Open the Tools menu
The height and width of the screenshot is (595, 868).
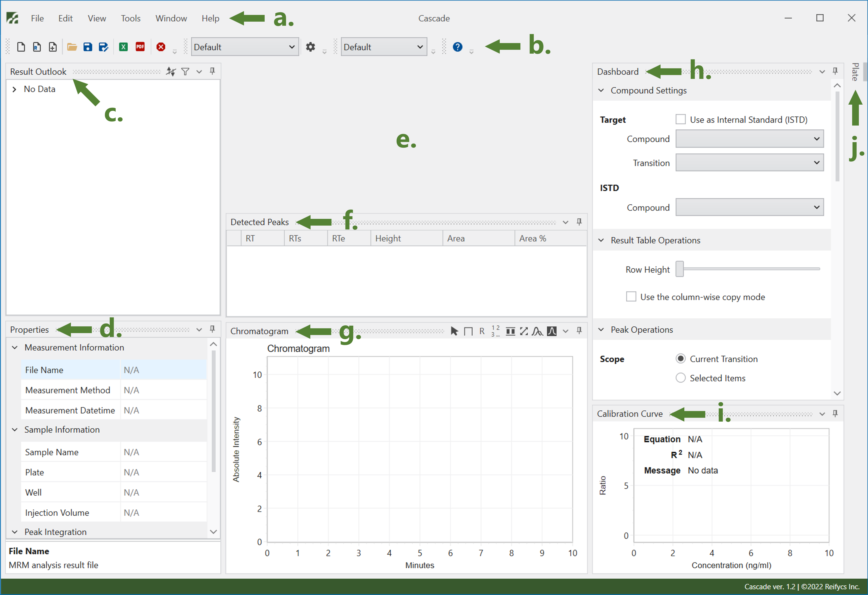tap(130, 18)
